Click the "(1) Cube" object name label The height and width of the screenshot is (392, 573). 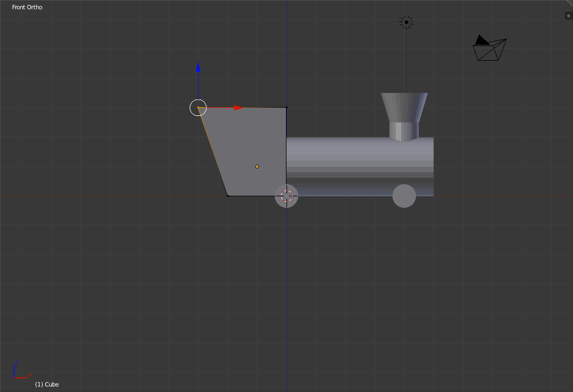47,384
